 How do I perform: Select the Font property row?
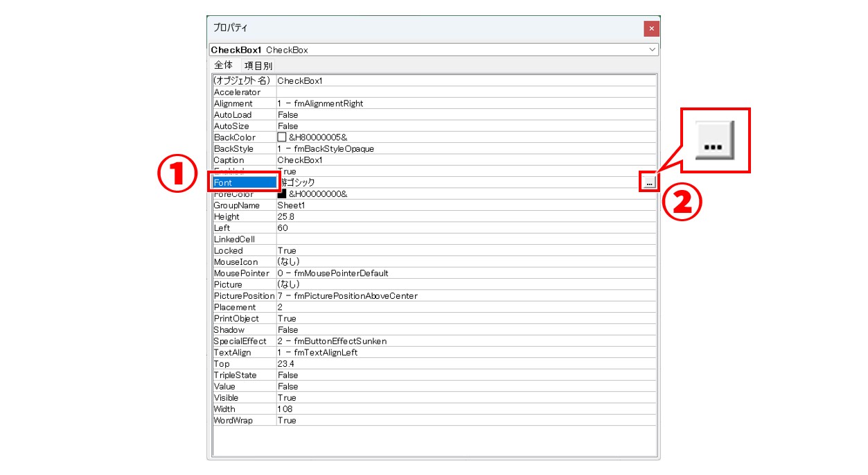pyautogui.click(x=244, y=182)
